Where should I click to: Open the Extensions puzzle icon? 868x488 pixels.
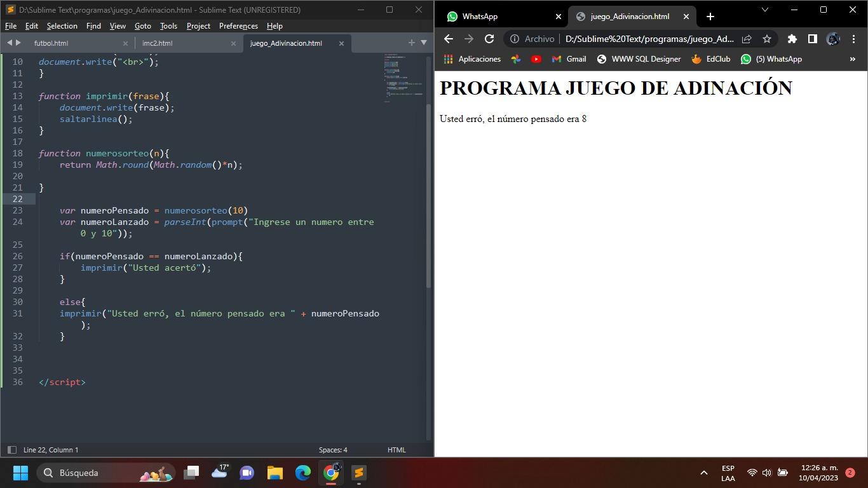(792, 39)
